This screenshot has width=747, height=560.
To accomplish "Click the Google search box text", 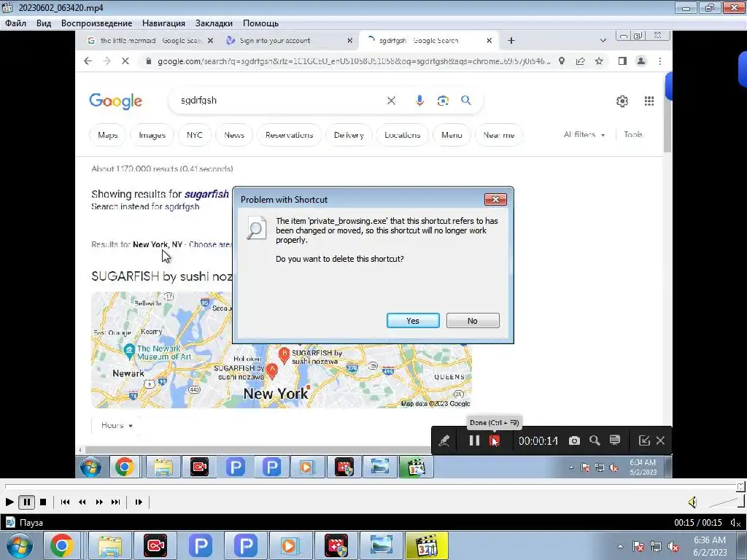I will point(198,101).
